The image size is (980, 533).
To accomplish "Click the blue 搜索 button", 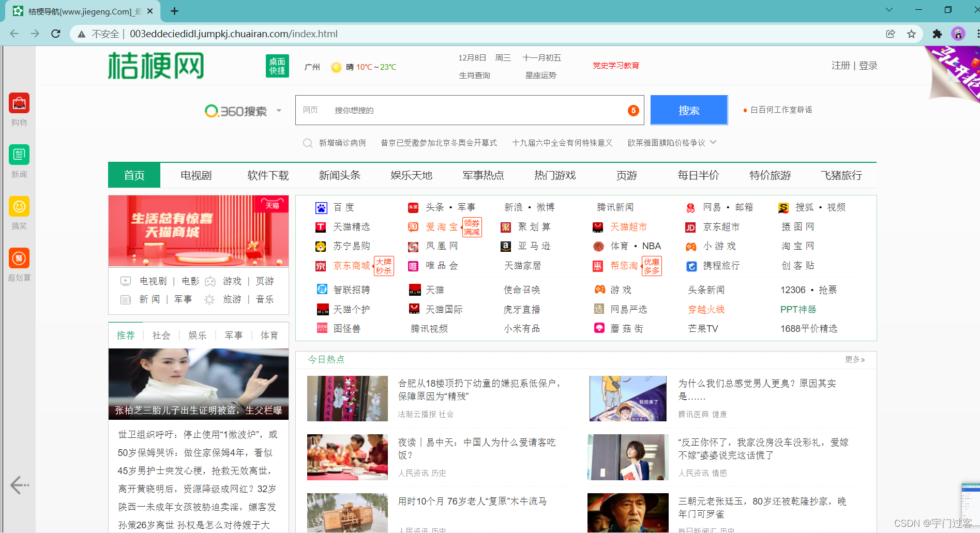I will click(x=689, y=110).
